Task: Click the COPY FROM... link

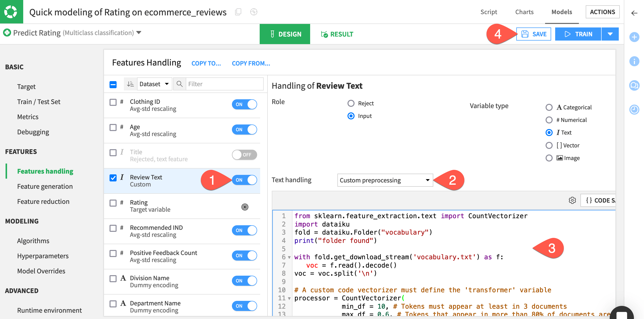Action: [x=251, y=63]
